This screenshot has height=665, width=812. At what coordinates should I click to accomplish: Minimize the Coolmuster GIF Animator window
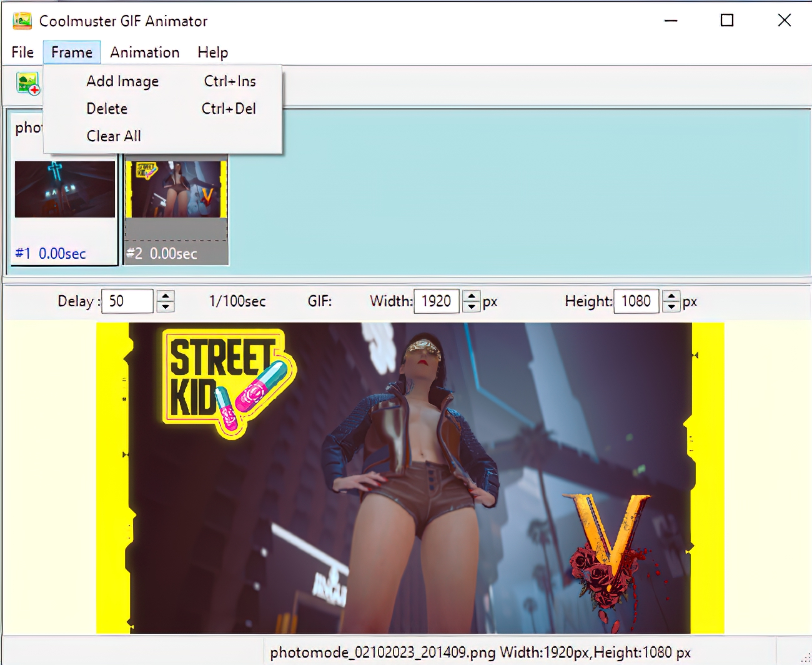(671, 21)
